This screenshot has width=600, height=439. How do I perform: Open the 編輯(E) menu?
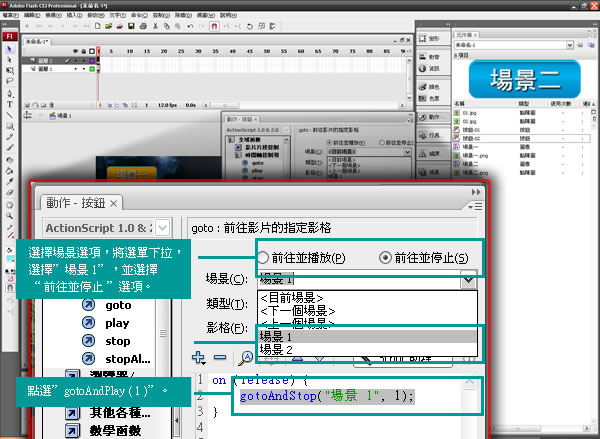[32, 15]
